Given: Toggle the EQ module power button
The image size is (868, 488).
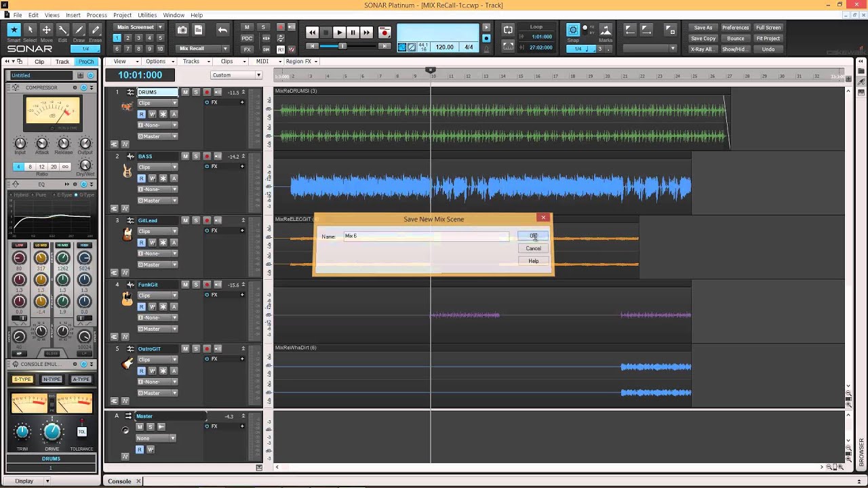Looking at the screenshot, I should point(84,184).
